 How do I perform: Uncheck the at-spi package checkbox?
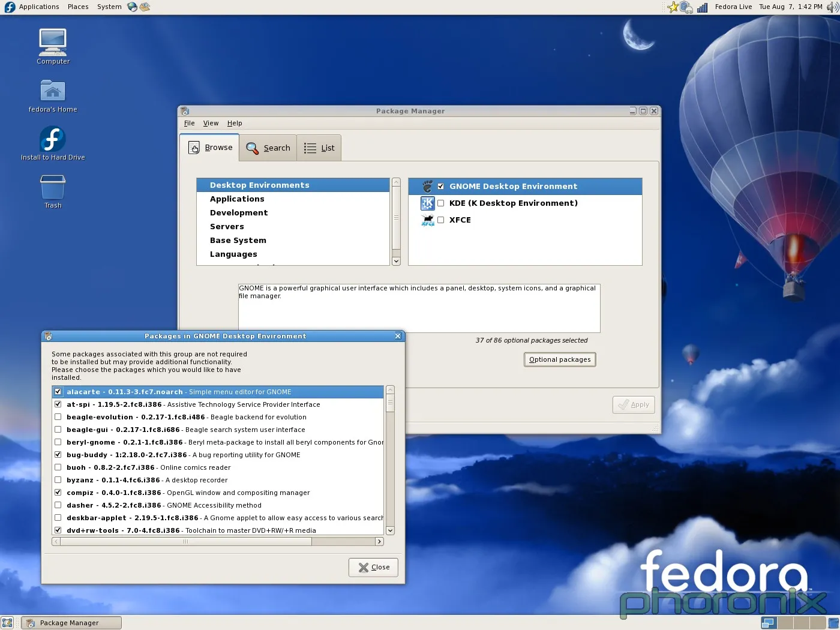click(58, 404)
